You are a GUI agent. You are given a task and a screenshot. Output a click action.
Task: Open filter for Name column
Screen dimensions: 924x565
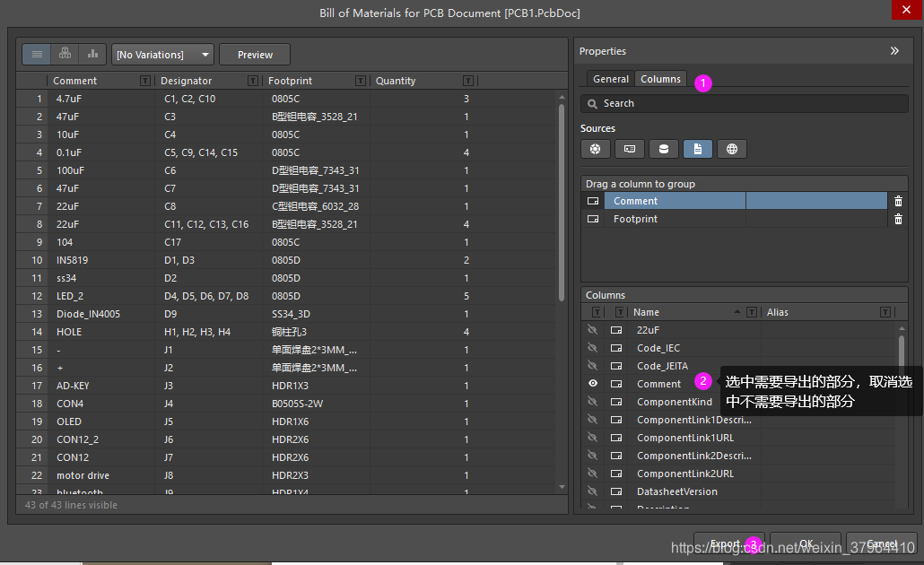tap(752, 312)
